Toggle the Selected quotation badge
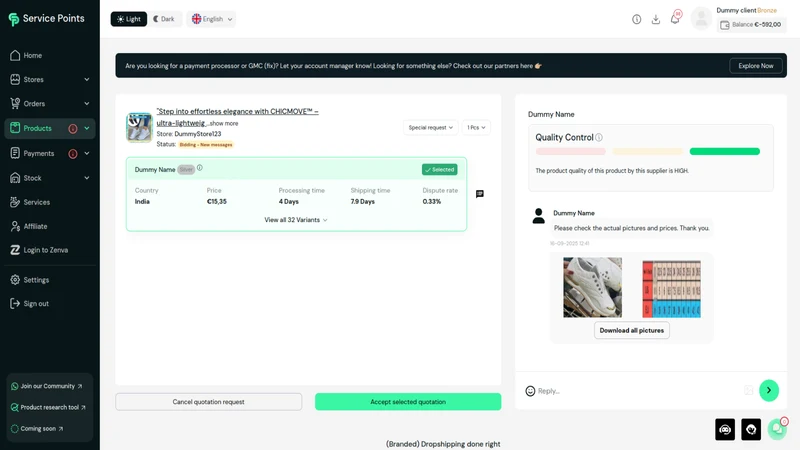The width and height of the screenshot is (800, 450). [439, 169]
